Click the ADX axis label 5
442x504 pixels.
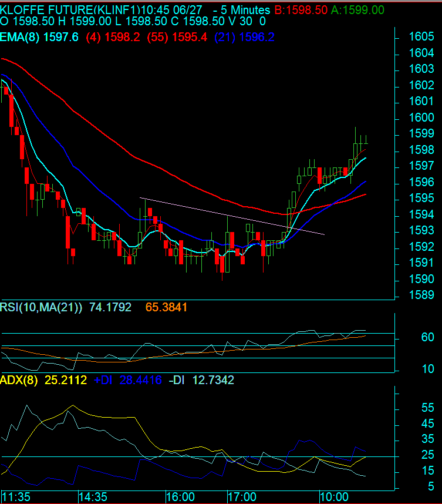tap(431, 486)
